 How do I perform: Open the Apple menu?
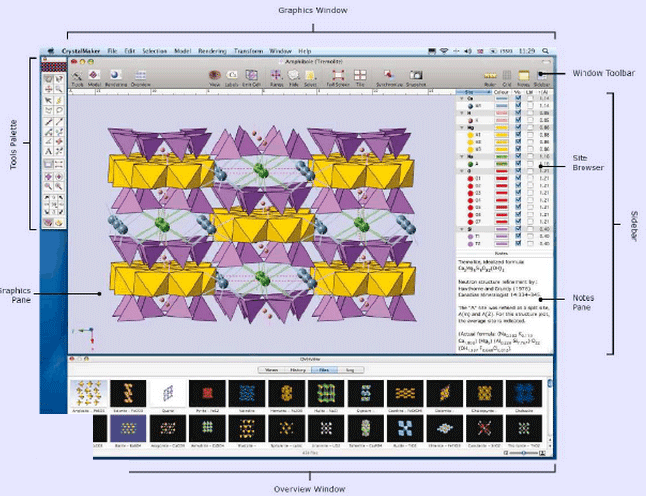[51, 51]
